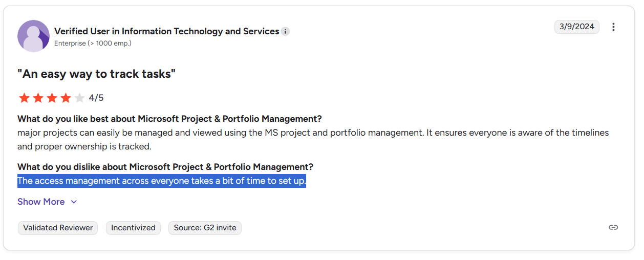The width and height of the screenshot is (644, 260).
Task: Click the reviewer's purple avatar icon
Action: pyautogui.click(x=33, y=36)
